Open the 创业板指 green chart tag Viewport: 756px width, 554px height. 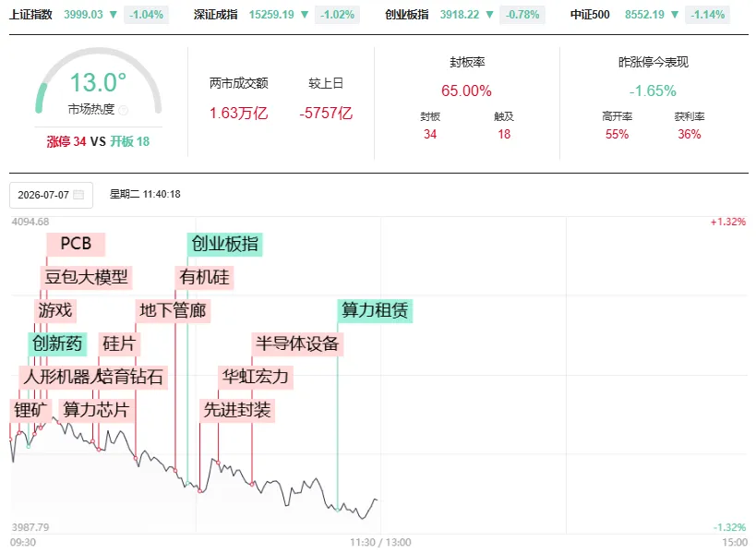(x=224, y=244)
